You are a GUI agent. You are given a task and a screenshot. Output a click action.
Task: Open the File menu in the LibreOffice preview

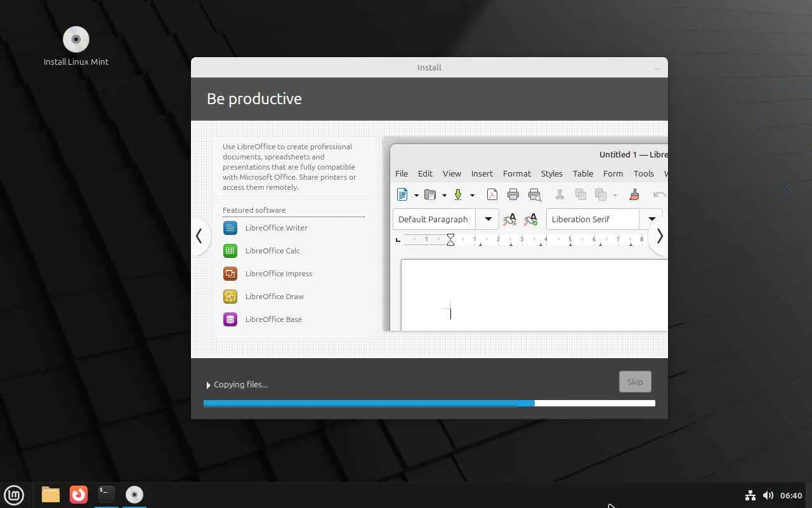tap(402, 173)
